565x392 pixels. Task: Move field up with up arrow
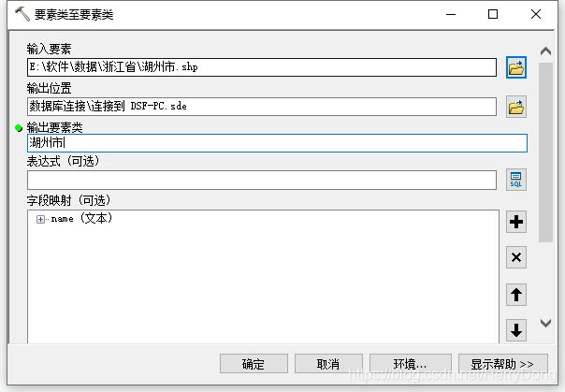(516, 295)
